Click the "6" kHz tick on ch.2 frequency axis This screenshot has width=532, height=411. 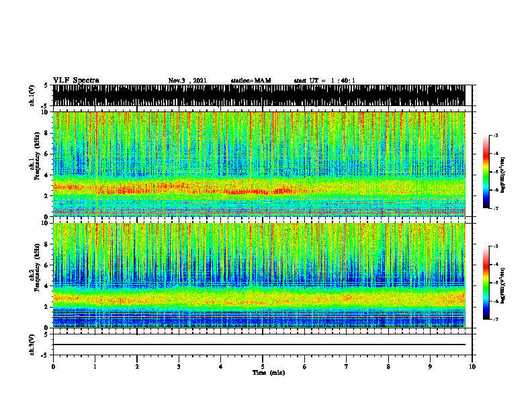tap(47, 265)
